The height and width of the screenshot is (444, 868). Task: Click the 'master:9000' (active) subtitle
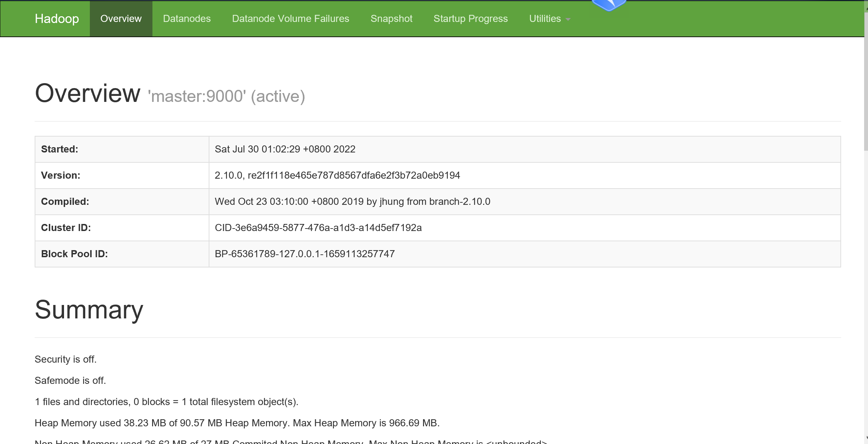pyautogui.click(x=226, y=96)
